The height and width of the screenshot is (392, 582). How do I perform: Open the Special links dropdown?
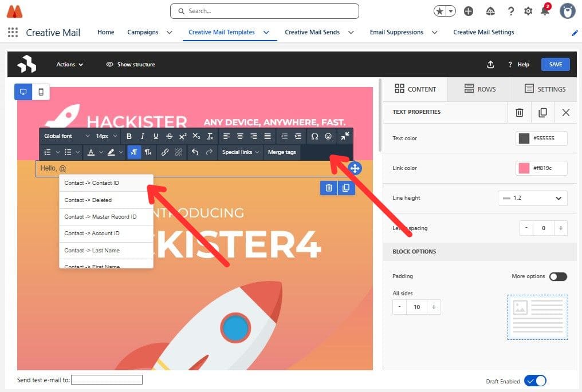[241, 152]
